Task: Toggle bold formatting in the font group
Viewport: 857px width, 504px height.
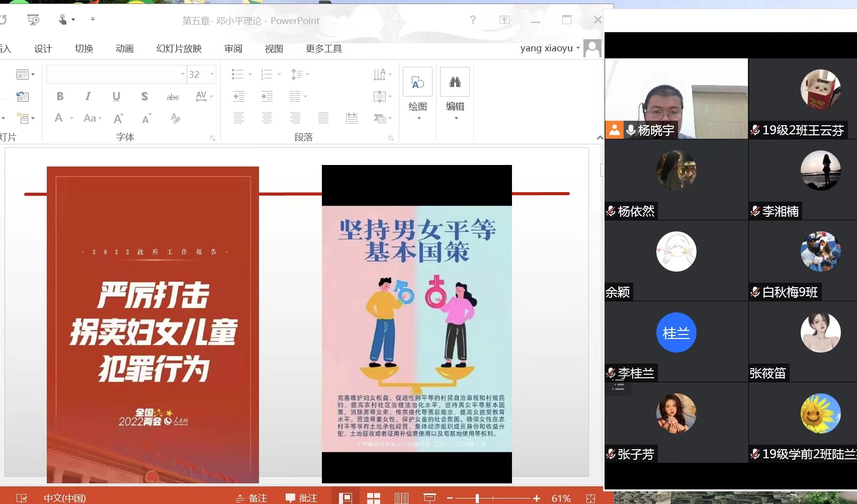Action: (60, 96)
